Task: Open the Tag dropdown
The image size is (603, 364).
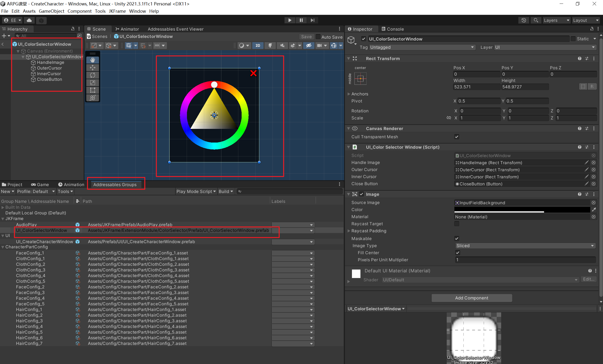Action: [422, 47]
